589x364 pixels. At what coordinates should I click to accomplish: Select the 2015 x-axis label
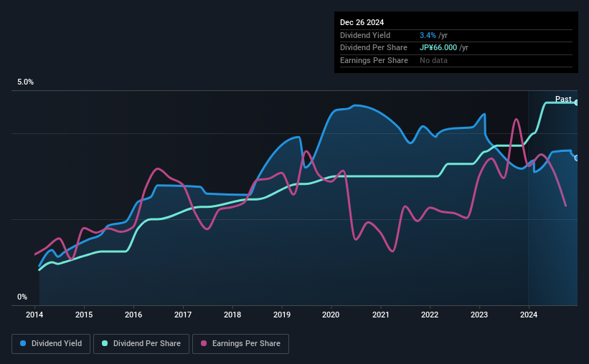pyautogui.click(x=84, y=315)
